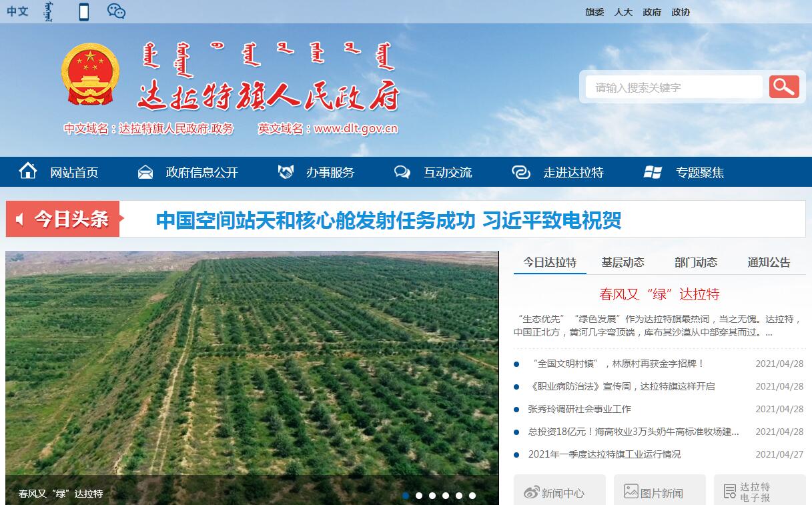Click the chat bubbles icon beside 互动交流
The height and width of the screenshot is (505, 812).
(x=402, y=172)
